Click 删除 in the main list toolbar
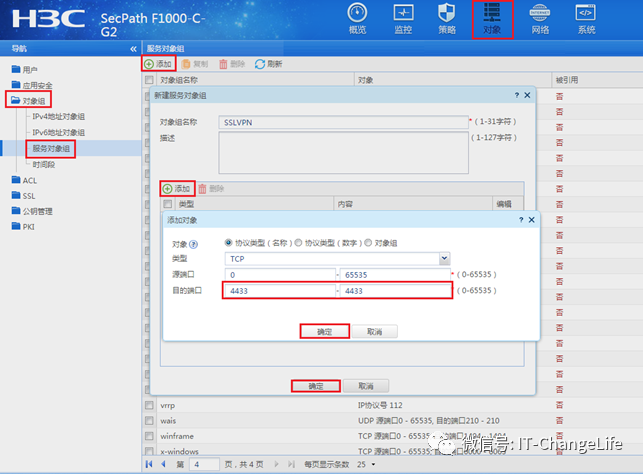Image resolution: width=643 pixels, height=474 pixels. (x=232, y=64)
